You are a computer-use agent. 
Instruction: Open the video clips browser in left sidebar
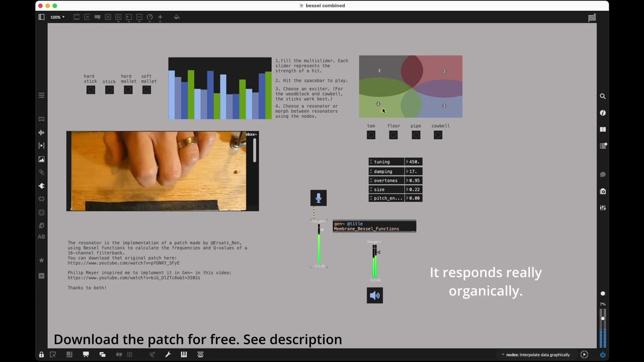[x=41, y=145]
